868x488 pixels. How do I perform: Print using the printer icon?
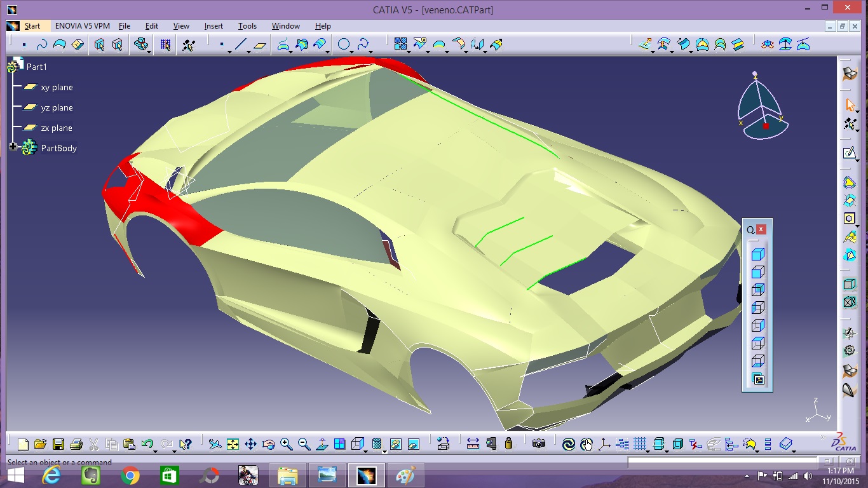click(76, 444)
